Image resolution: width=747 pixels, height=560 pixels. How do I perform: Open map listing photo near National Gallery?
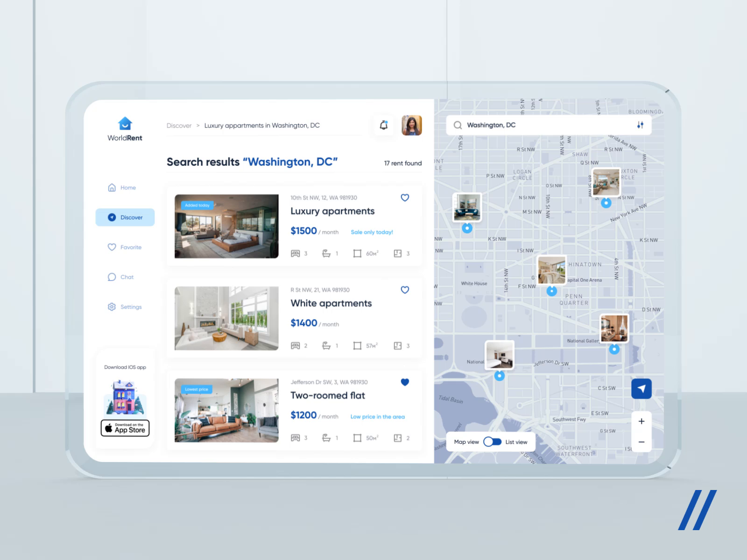614,329
